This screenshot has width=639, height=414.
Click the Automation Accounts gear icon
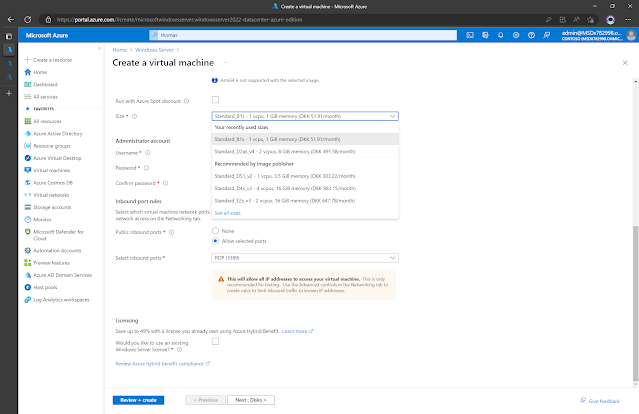click(28, 250)
